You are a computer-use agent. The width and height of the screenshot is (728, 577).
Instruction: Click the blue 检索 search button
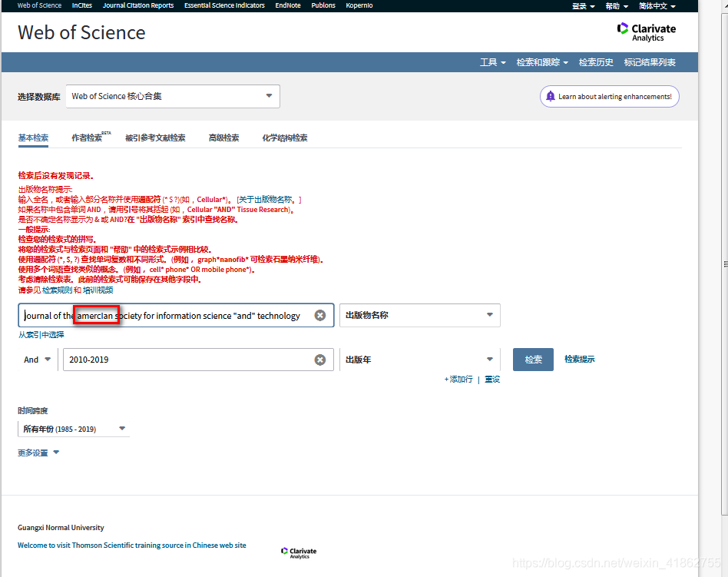coord(533,360)
